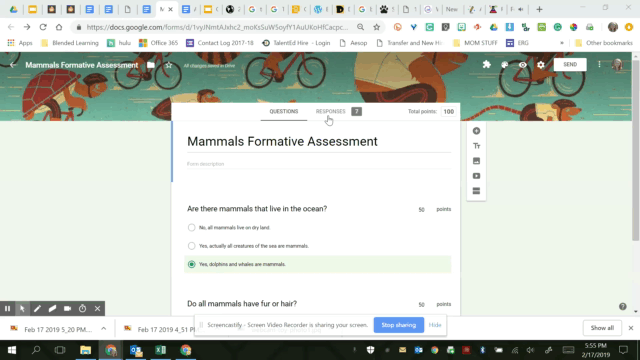Click the form title 'Mammals Formative Assessment' field

coord(319,141)
